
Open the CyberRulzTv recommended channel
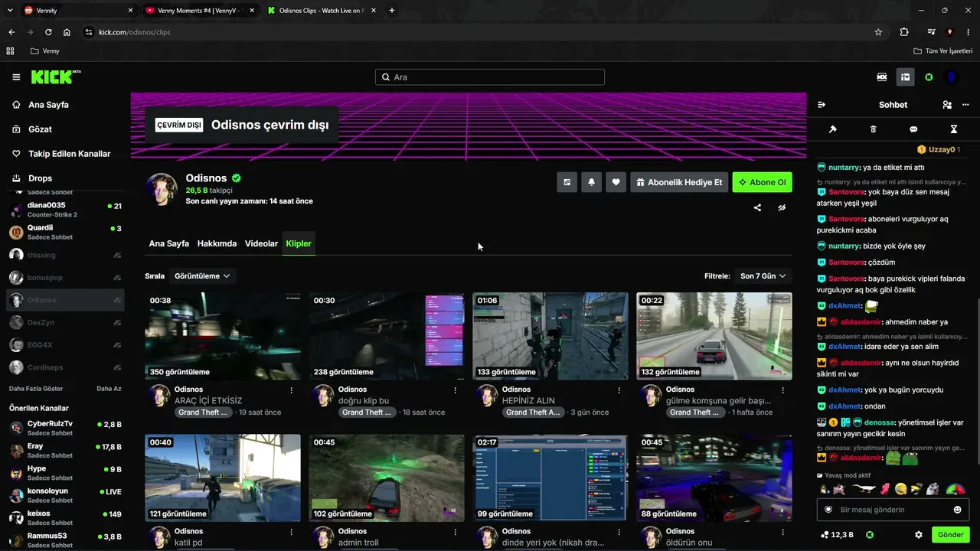point(65,428)
